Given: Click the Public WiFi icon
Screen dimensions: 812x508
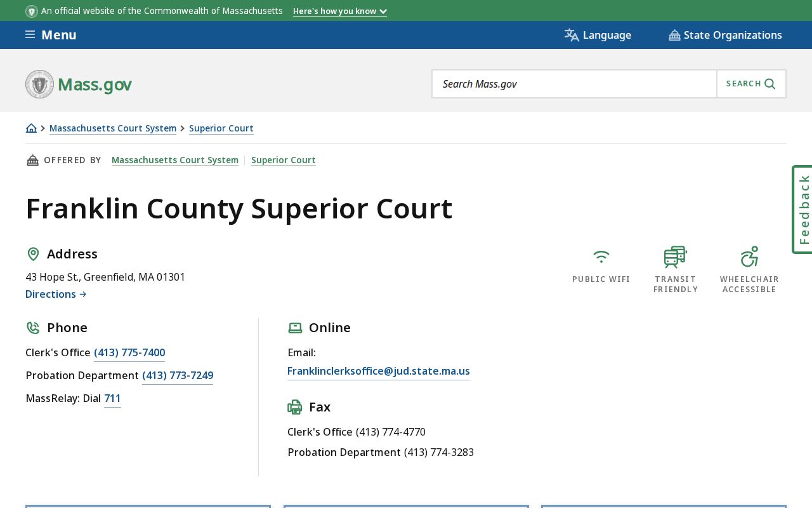Looking at the screenshot, I should pos(601,257).
